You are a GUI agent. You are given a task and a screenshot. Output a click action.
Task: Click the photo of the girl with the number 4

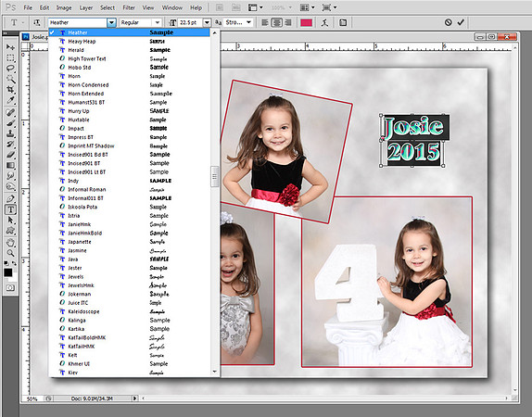pyautogui.click(x=386, y=282)
